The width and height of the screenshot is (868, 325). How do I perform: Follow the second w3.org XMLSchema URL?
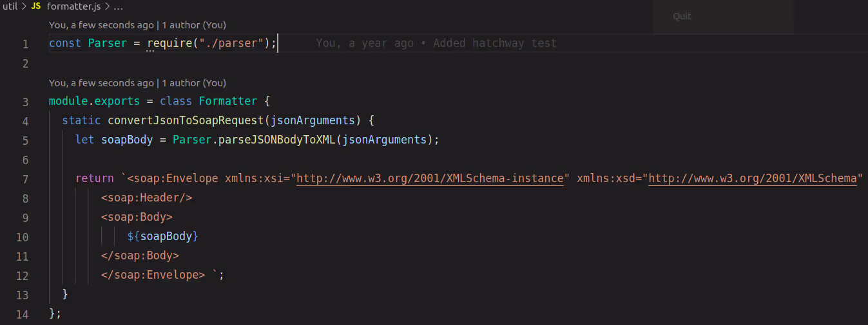click(753, 178)
